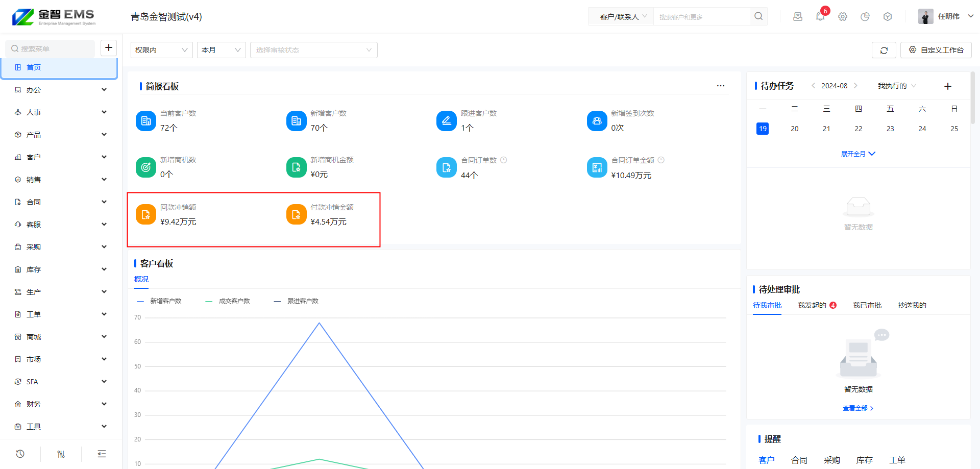Screen dimensions: 980x469
Task: Go to next month in 待办任务
Action: click(x=856, y=86)
